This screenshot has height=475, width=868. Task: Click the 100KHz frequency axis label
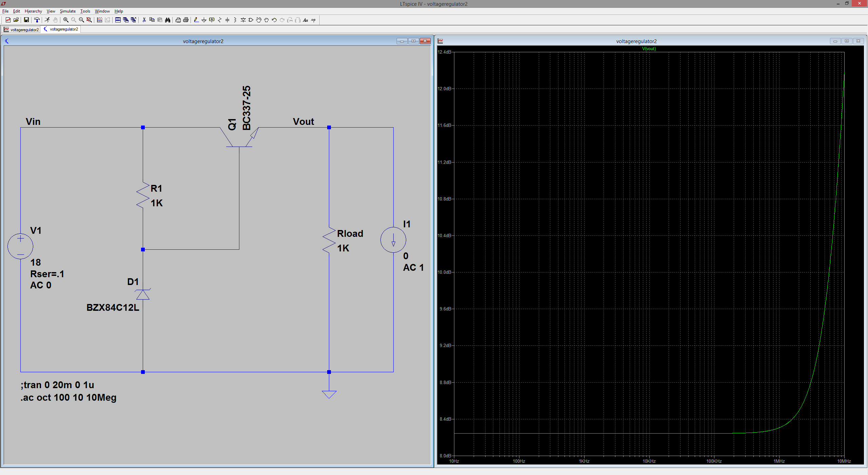pos(714,461)
